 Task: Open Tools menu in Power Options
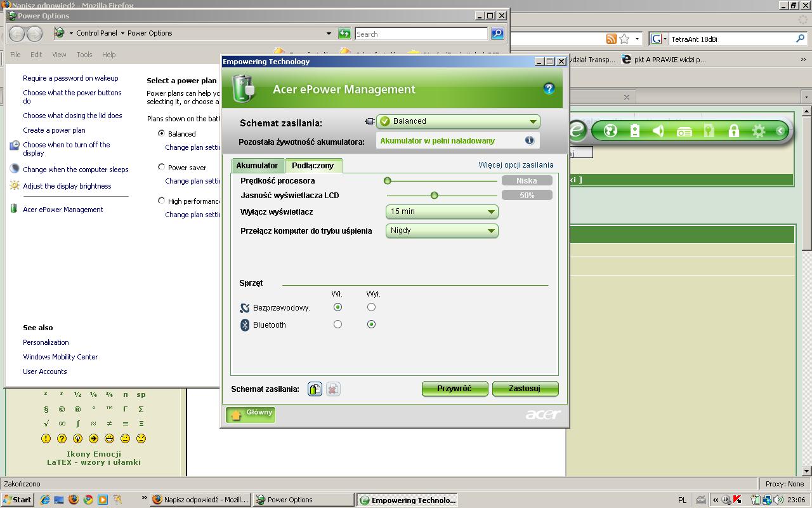(84, 55)
